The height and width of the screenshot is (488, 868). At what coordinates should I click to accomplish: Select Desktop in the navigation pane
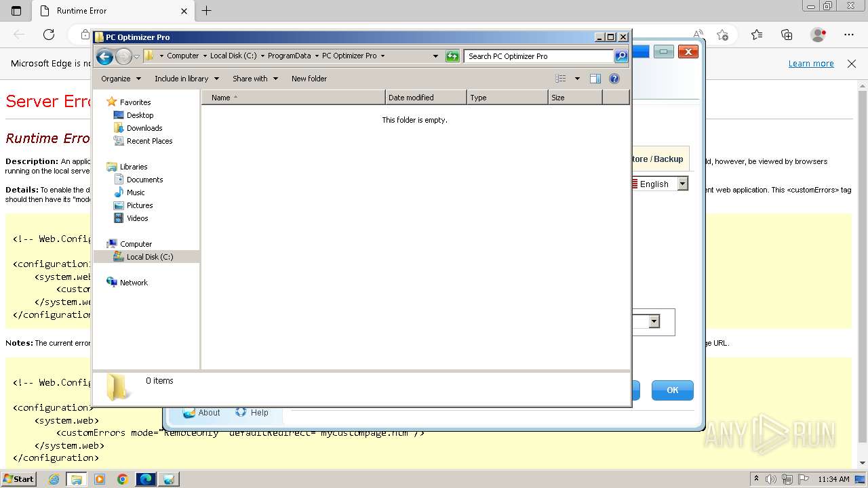(x=140, y=115)
